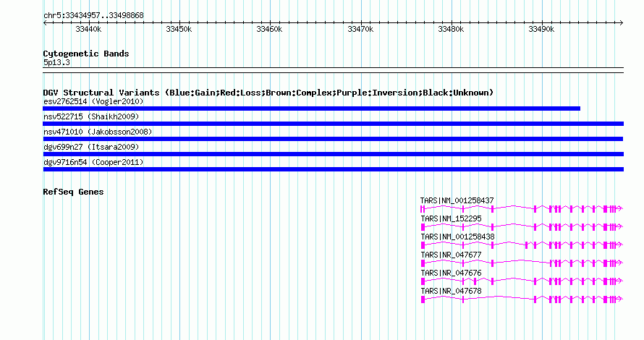This screenshot has width=644, height=340.
Task: Click the left arrowhead of the ruler
Action: (x=45, y=23)
